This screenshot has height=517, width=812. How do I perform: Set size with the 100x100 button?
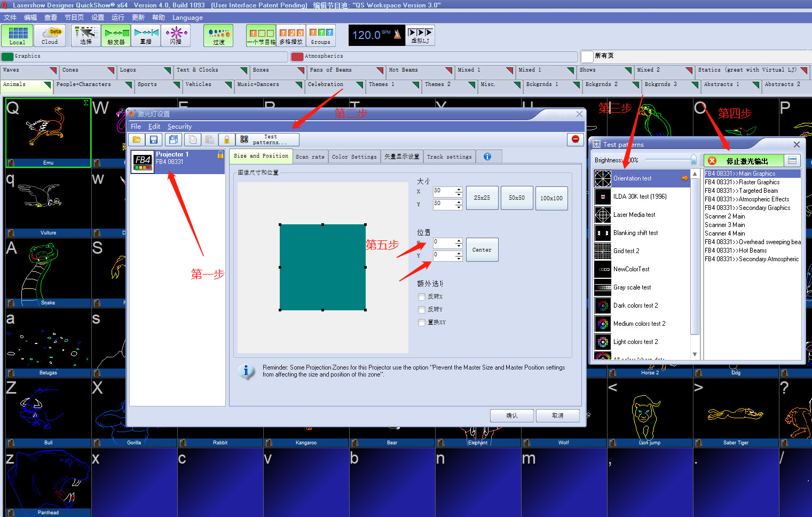click(551, 198)
